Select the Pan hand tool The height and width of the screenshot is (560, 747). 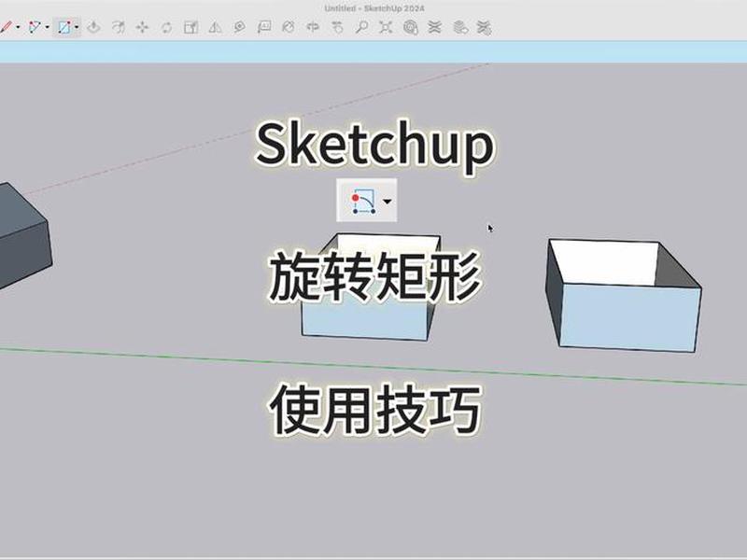click(337, 27)
